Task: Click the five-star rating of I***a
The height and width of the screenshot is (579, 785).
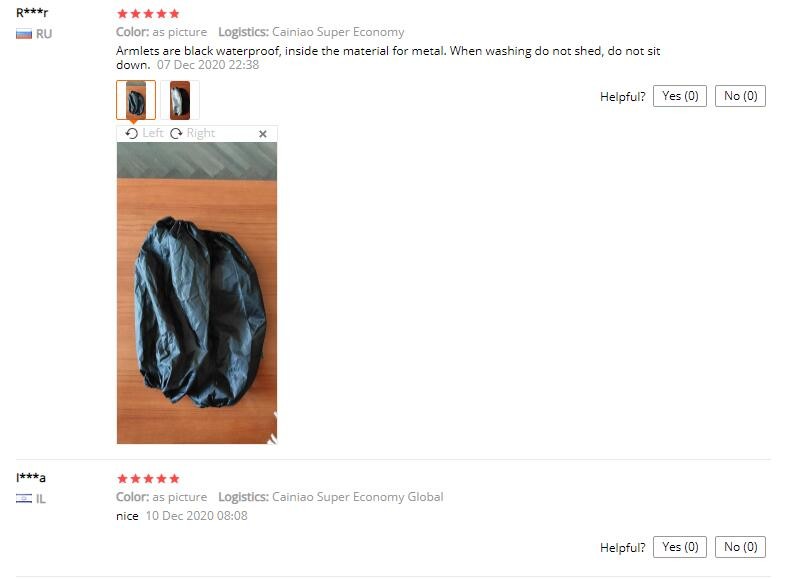Action: 148,478
